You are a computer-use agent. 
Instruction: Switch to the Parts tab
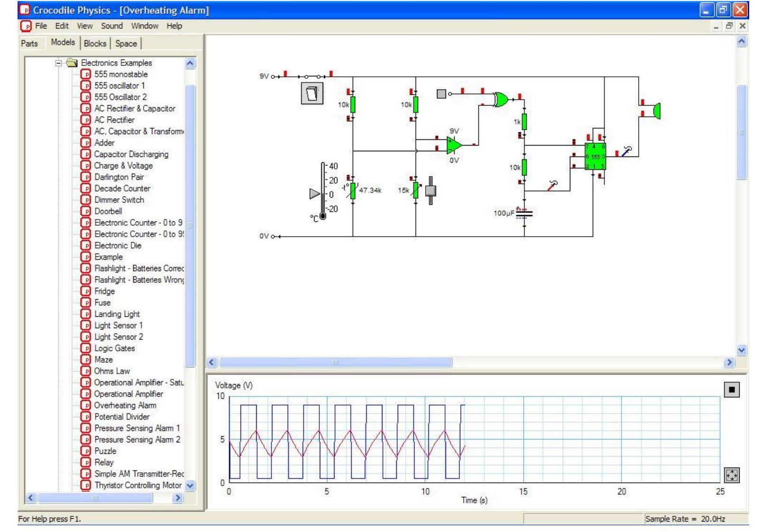click(x=29, y=43)
